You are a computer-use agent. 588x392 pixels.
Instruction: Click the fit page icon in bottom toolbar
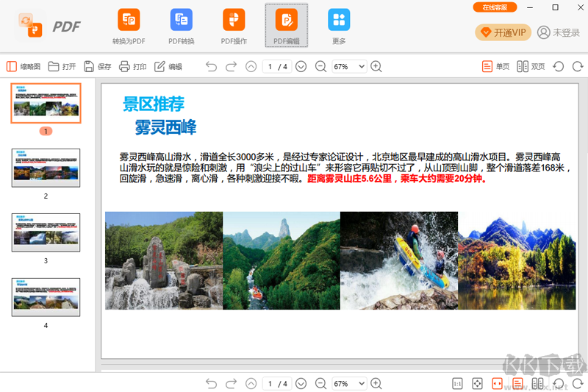point(477,384)
